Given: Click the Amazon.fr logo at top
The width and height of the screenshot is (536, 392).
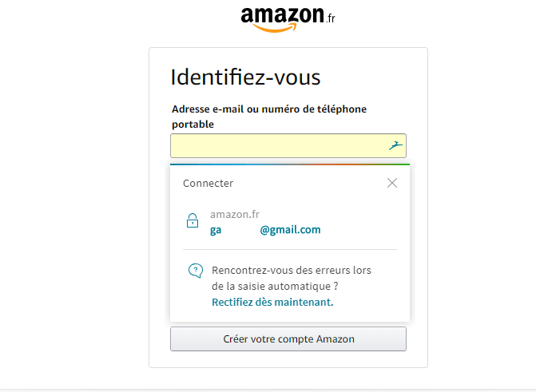Looking at the screenshot, I should (x=288, y=19).
